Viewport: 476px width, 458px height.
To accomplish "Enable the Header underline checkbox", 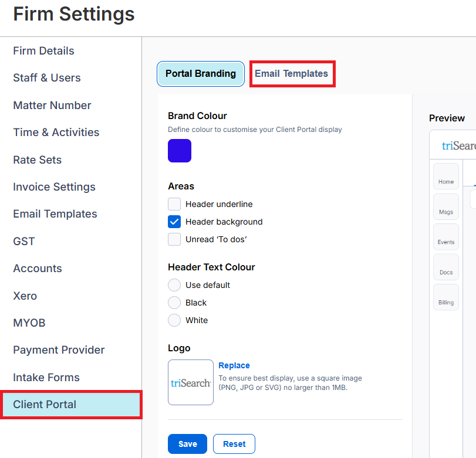I will point(174,204).
